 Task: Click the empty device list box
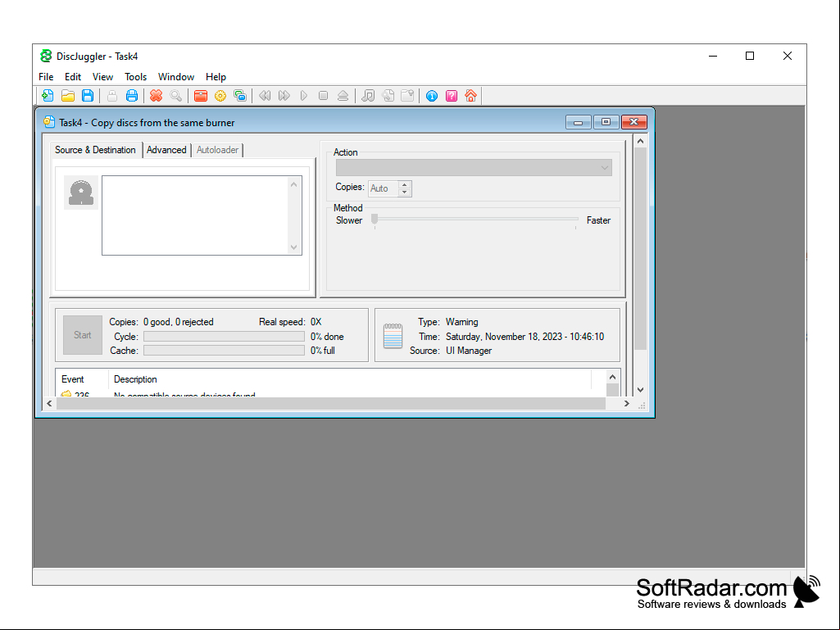(196, 215)
